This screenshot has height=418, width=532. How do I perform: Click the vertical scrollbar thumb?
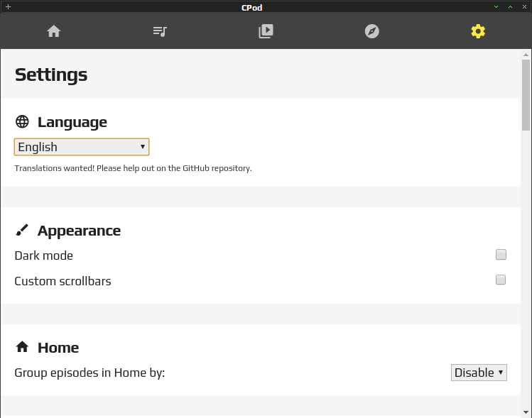[526, 95]
